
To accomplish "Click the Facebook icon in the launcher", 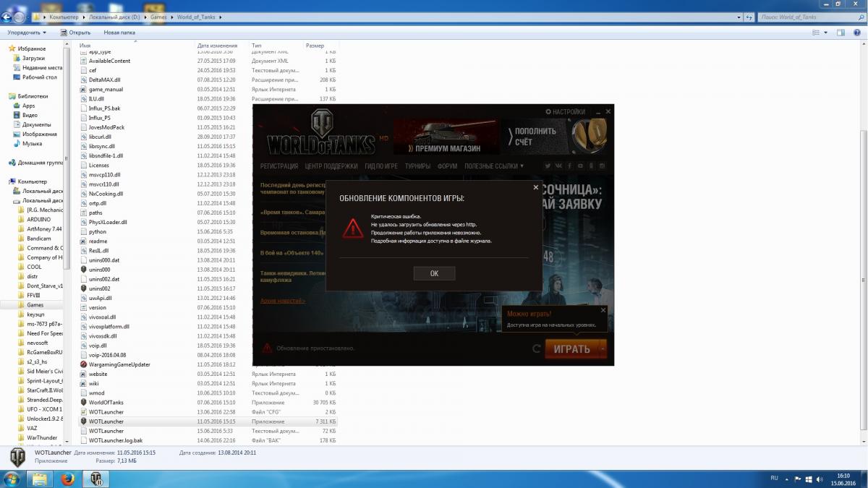I will (569, 166).
